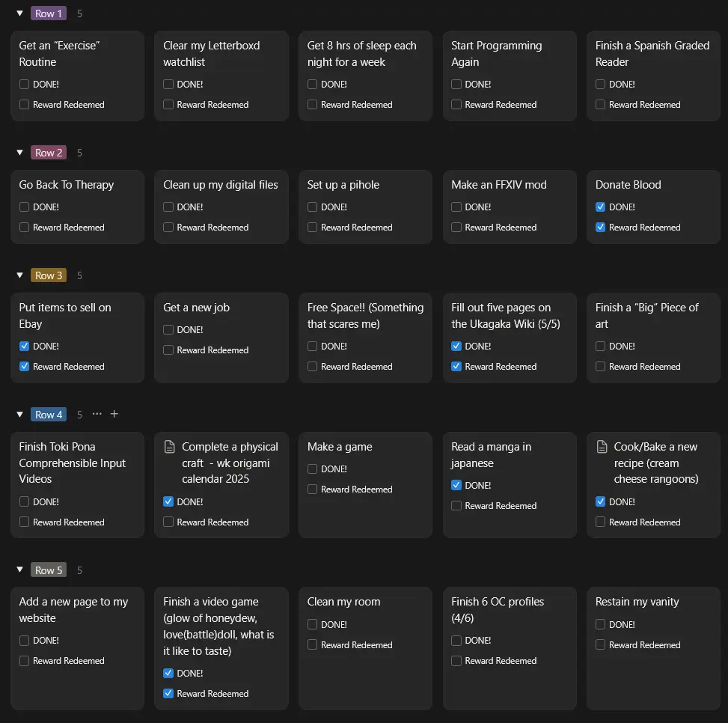Viewport: 728px width, 723px height.
Task: Uncheck DONE! on the Donate Blood card
Action: pyautogui.click(x=600, y=207)
